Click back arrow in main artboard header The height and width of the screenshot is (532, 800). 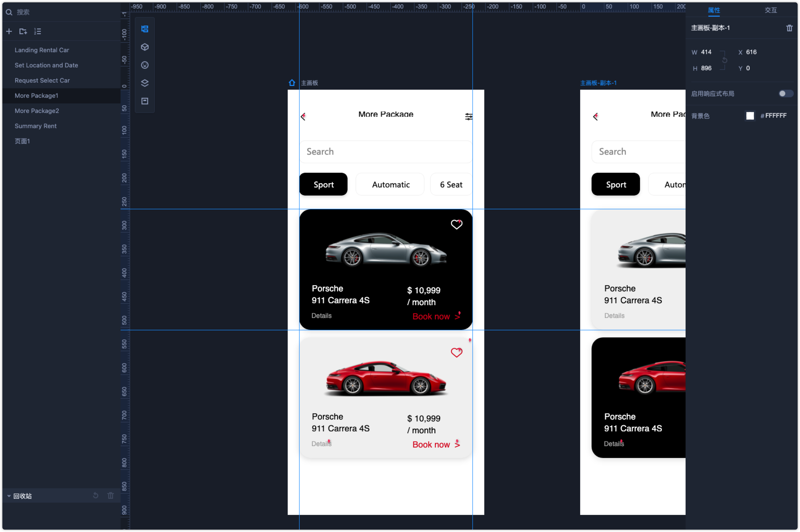pyautogui.click(x=303, y=117)
